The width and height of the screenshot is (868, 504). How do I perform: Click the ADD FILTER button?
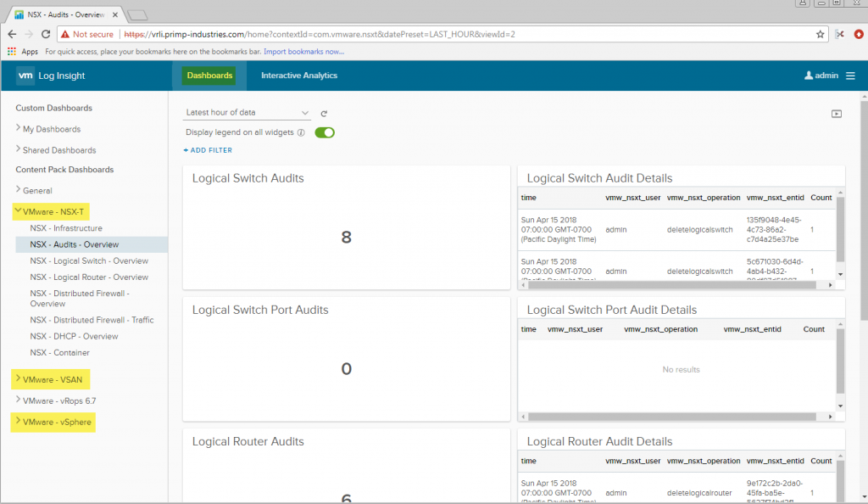[x=208, y=150]
